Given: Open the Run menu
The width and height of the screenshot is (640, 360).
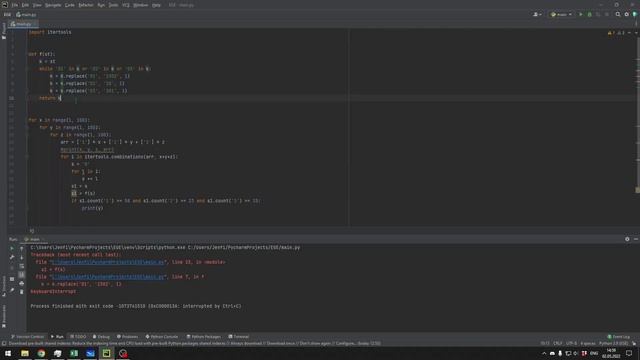Looking at the screenshot, I should point(101,5).
